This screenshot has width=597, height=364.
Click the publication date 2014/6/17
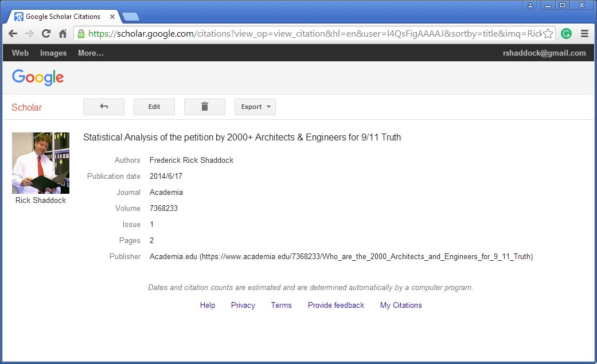tap(166, 177)
